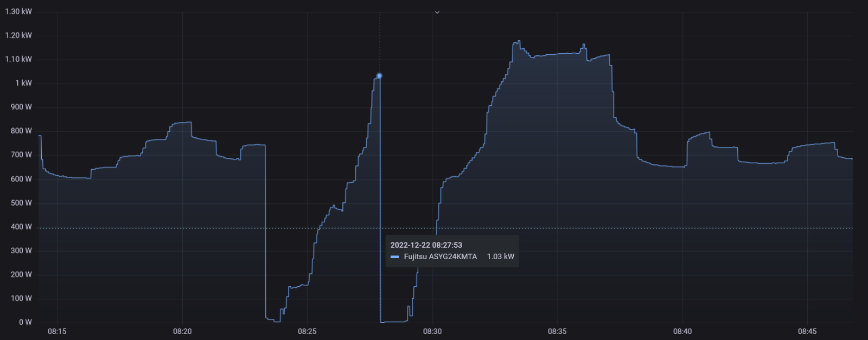Click the 0 W y-axis label
The width and height of the screenshot is (868, 340).
coord(25,322)
